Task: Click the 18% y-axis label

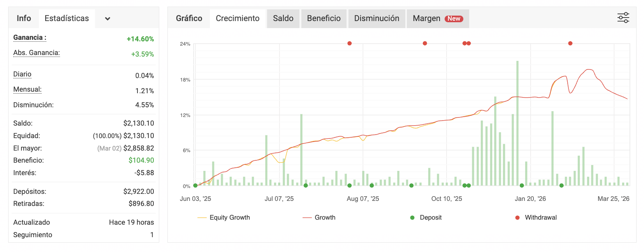Action: 185,80
